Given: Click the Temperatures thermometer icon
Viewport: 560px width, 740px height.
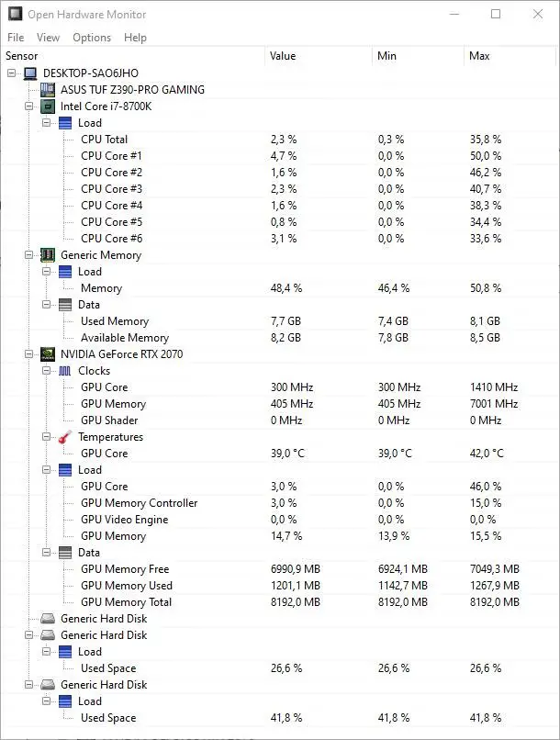Looking at the screenshot, I should click(x=65, y=437).
